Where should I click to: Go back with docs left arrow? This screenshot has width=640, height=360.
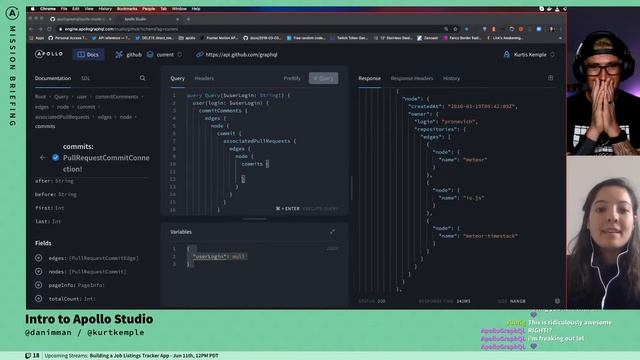(x=42, y=158)
